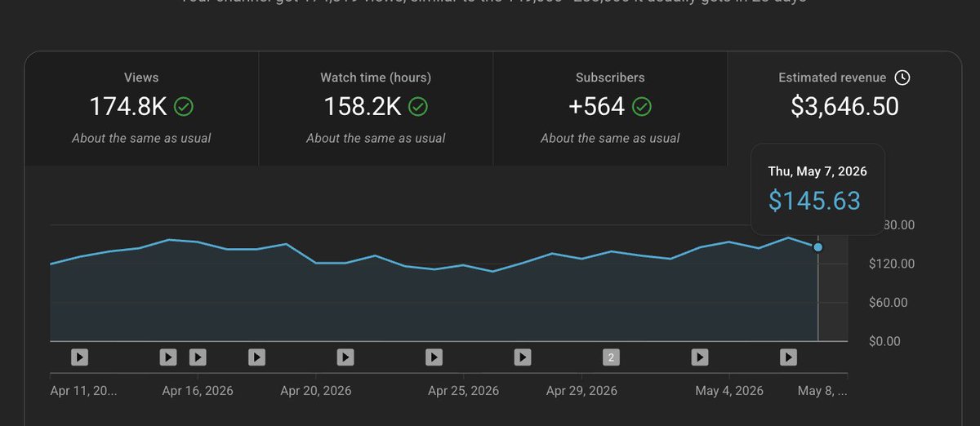Click the +564 subscribers value
The width and height of the screenshot is (980, 426).
(x=598, y=106)
